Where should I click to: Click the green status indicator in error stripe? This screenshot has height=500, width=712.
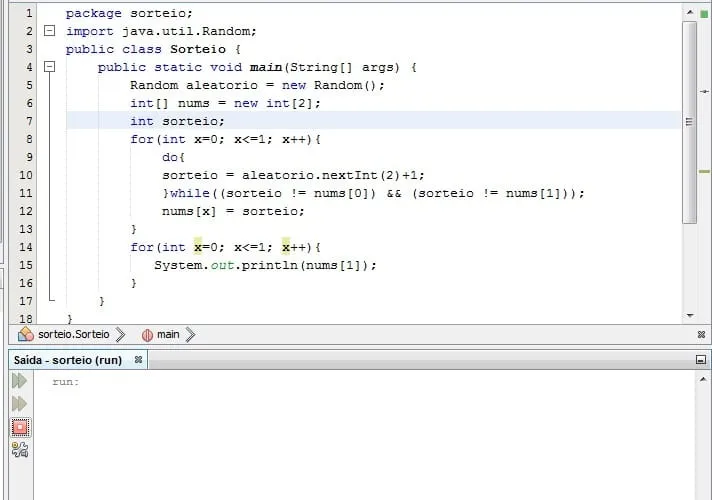coord(704,14)
